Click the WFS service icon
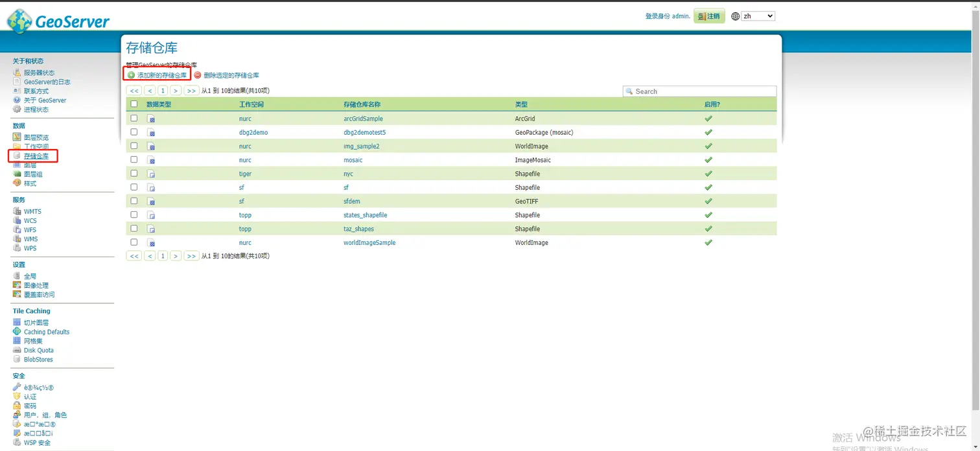 (x=17, y=229)
